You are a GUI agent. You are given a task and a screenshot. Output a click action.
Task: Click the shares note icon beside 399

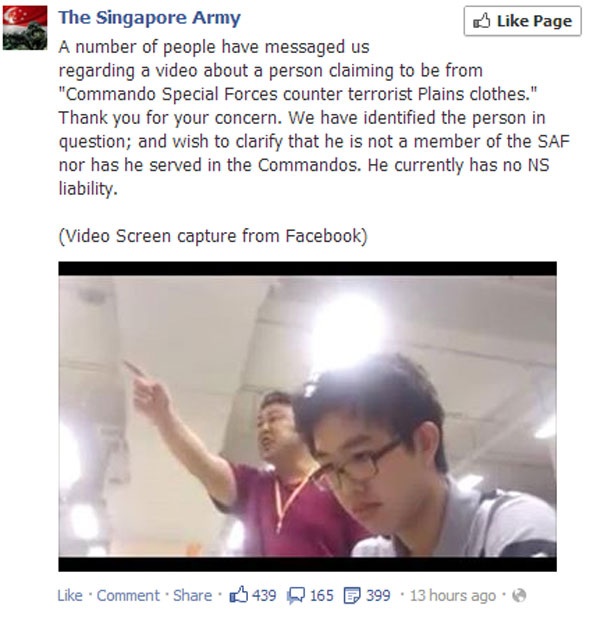[x=352, y=596]
